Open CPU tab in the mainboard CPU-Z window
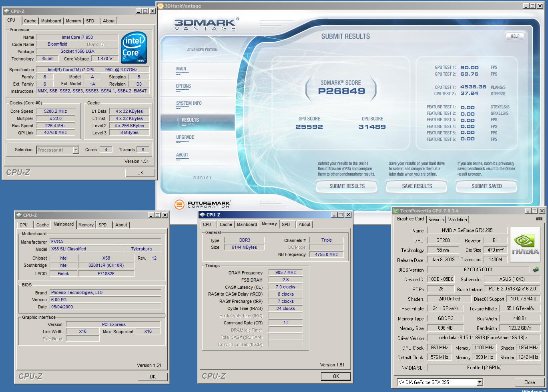Viewport: 548px width, 392px height. click(x=24, y=225)
